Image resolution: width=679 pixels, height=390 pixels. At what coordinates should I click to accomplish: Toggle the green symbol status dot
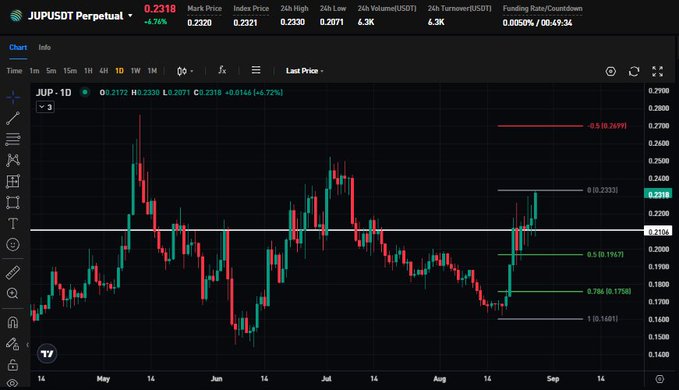(x=85, y=92)
